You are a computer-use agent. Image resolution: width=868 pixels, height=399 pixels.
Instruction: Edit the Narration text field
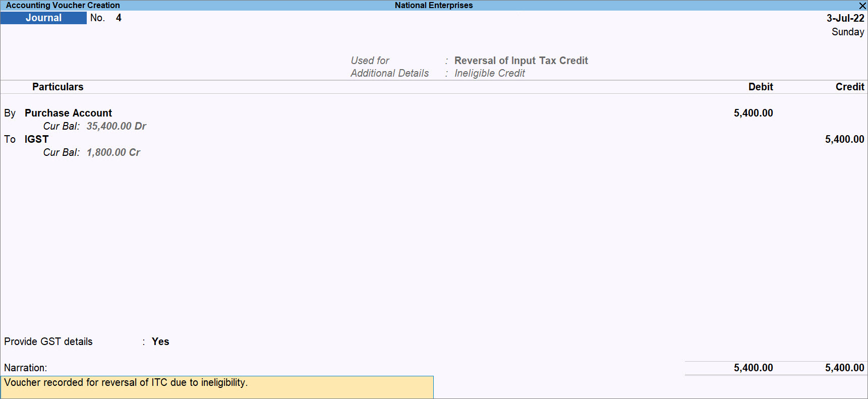pos(217,387)
